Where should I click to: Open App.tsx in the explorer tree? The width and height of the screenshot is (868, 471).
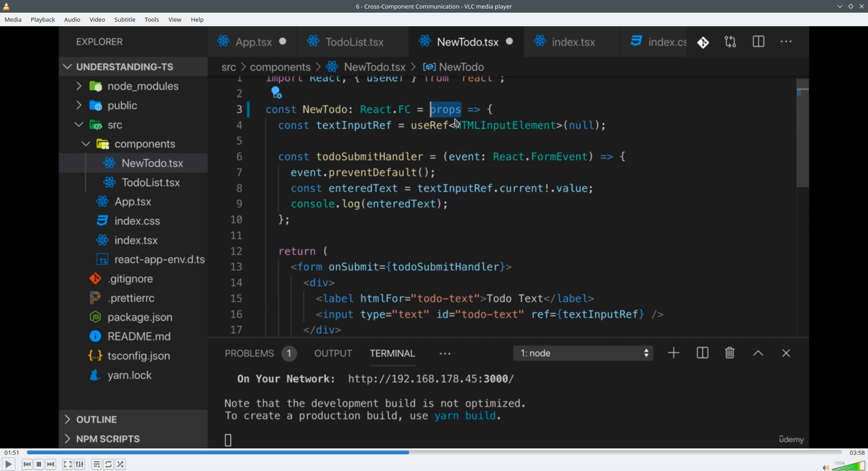point(133,202)
